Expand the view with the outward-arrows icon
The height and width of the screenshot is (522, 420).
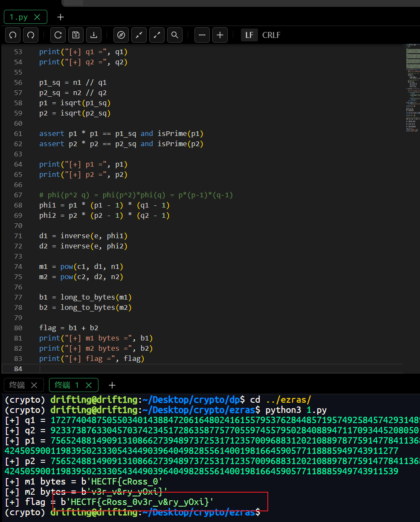[157, 35]
